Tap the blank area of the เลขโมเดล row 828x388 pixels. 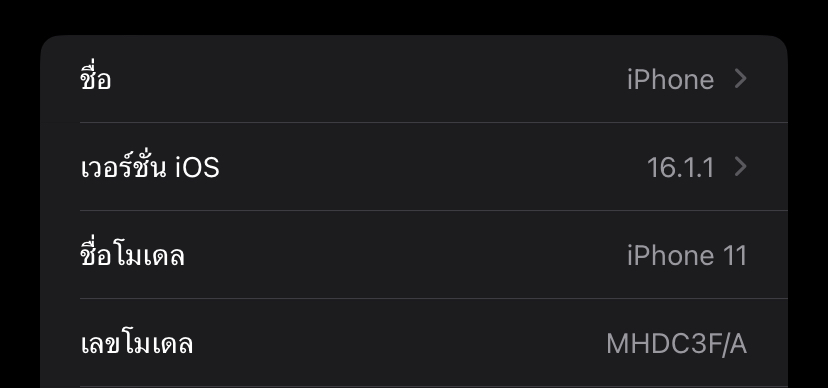399,344
